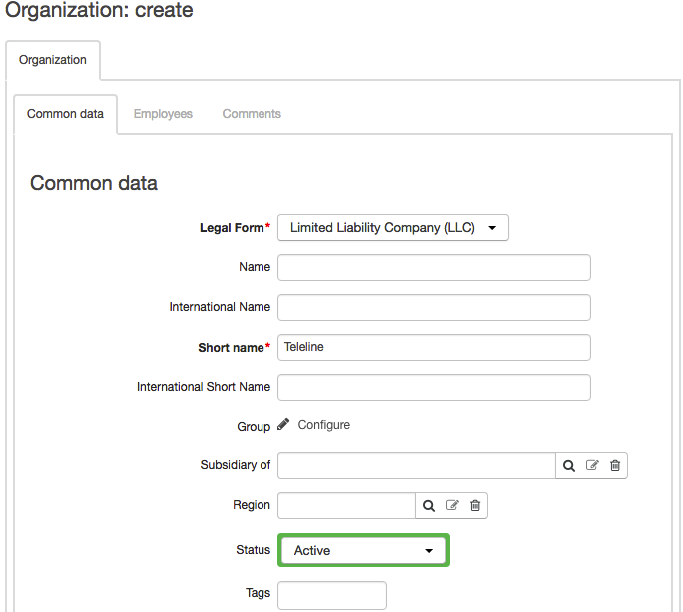Click the Short name field containing Teleline
683x612 pixels.
[x=434, y=347]
